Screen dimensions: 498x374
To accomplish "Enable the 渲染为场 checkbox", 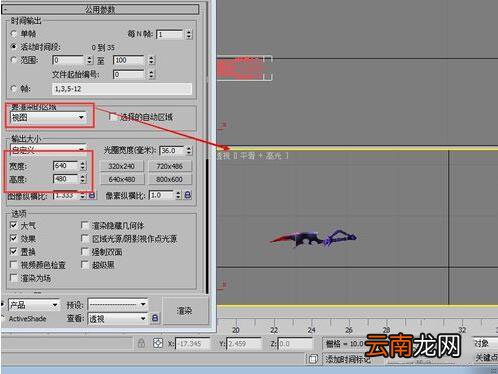I will (x=14, y=278).
